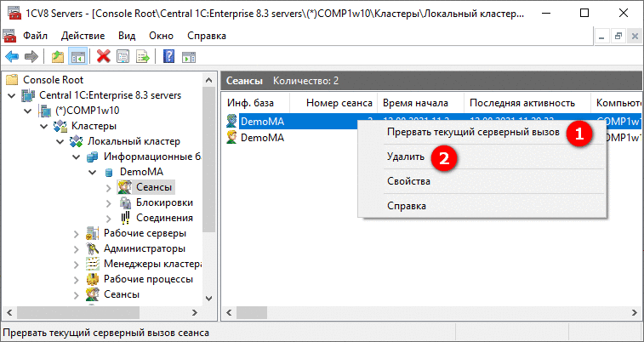Click the tree panel scroll-down arrow

[x=209, y=299]
